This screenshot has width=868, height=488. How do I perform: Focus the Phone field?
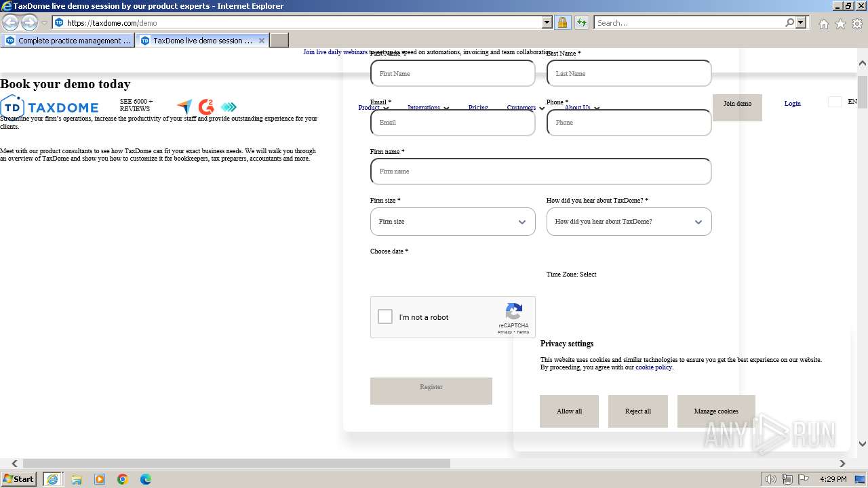[629, 123]
